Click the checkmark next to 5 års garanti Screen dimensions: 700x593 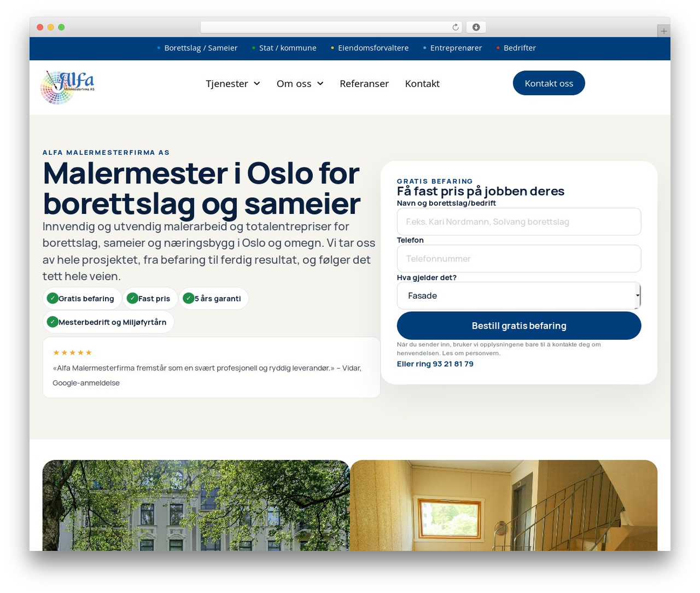(x=189, y=298)
